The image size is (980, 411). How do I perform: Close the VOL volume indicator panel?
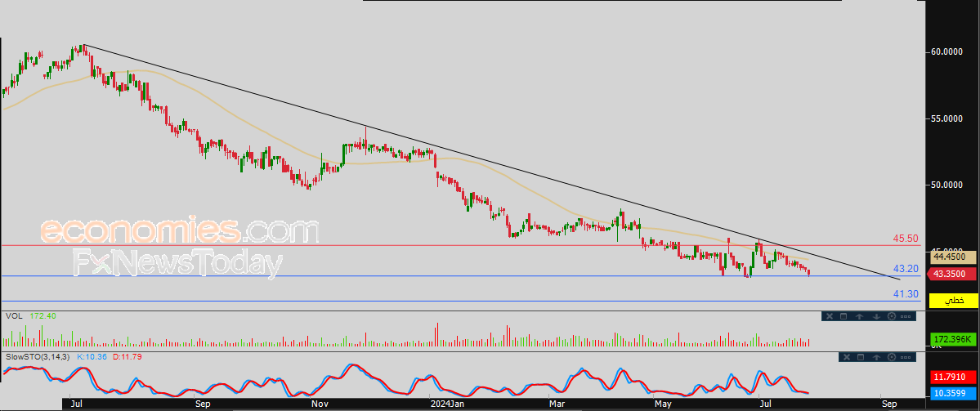coord(830,316)
